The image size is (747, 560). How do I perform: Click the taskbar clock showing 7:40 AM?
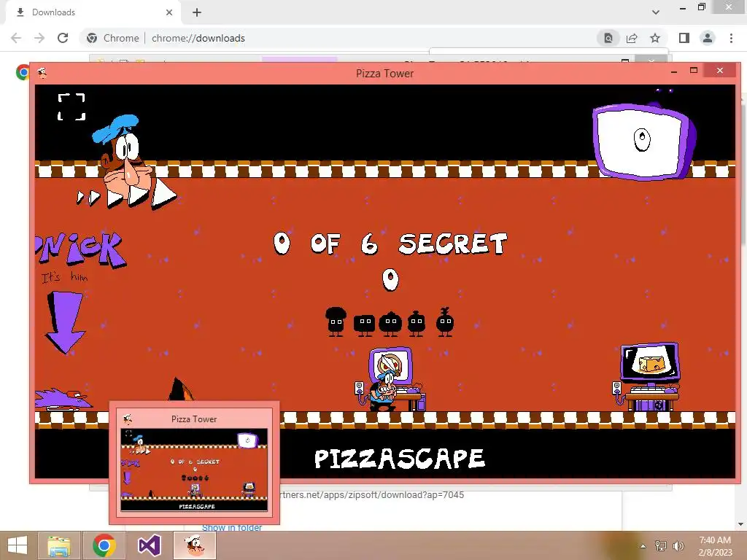(715, 545)
